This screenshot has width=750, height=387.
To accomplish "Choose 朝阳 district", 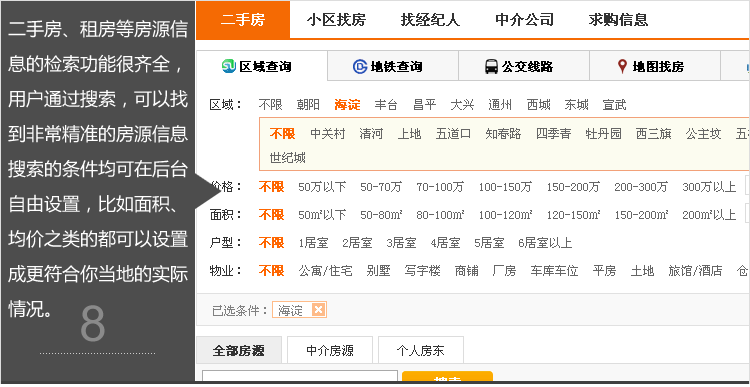I will [308, 105].
